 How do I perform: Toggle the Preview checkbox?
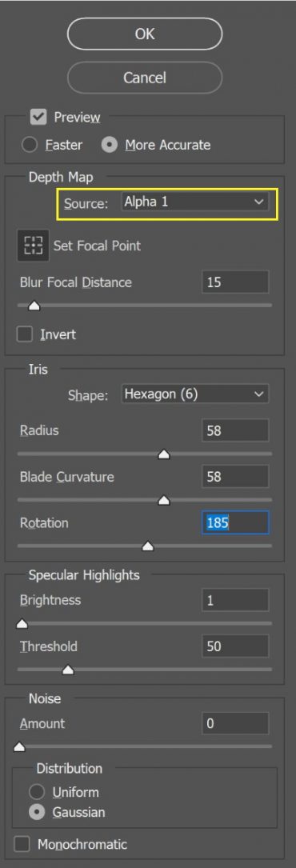pyautogui.click(x=38, y=118)
